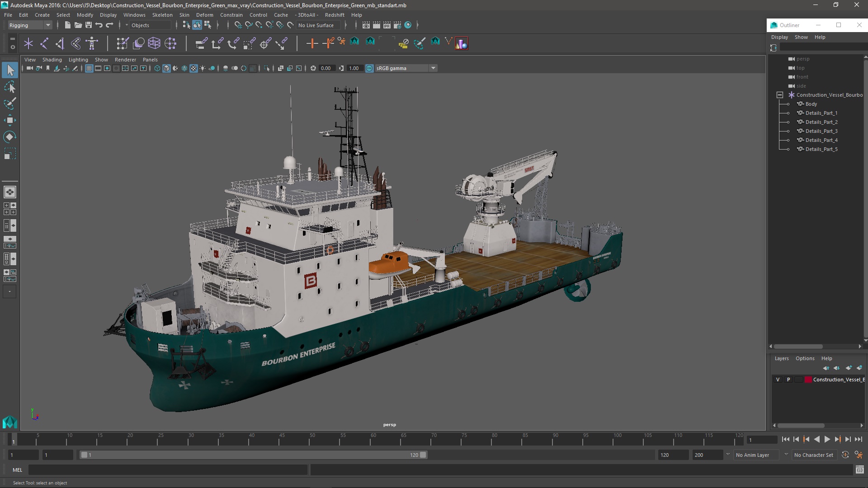Viewport: 868px width, 488px height.
Task: Open the viewport Shading menu
Action: click(x=52, y=60)
